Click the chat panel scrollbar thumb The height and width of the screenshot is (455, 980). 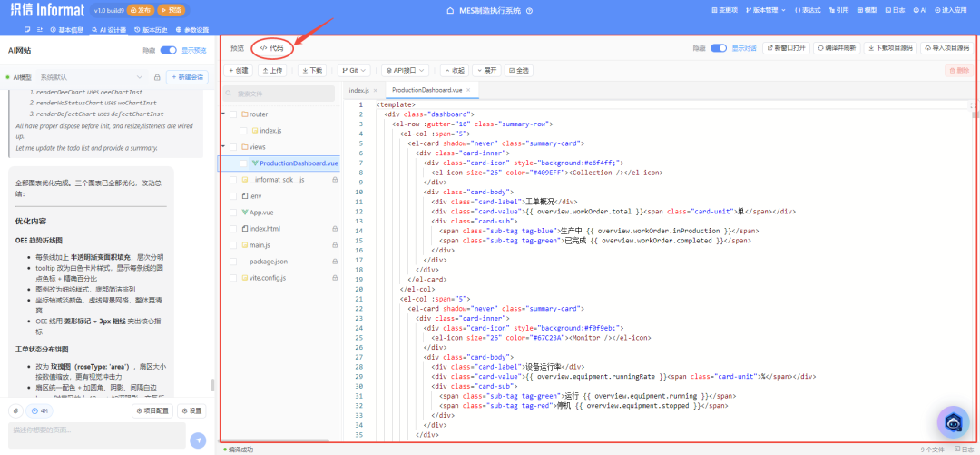click(x=212, y=385)
